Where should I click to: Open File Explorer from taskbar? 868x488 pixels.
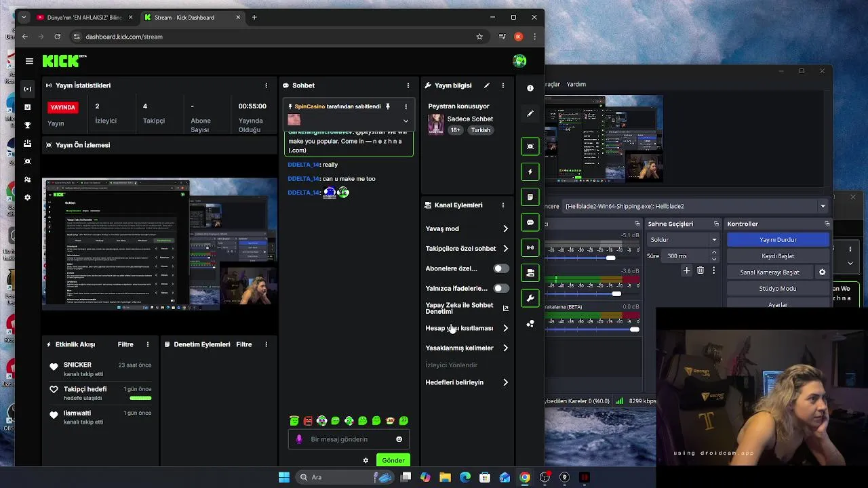click(x=445, y=477)
